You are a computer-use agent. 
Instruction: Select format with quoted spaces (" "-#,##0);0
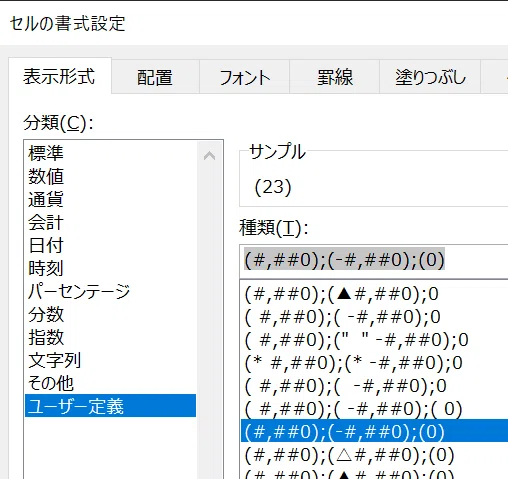click(374, 340)
